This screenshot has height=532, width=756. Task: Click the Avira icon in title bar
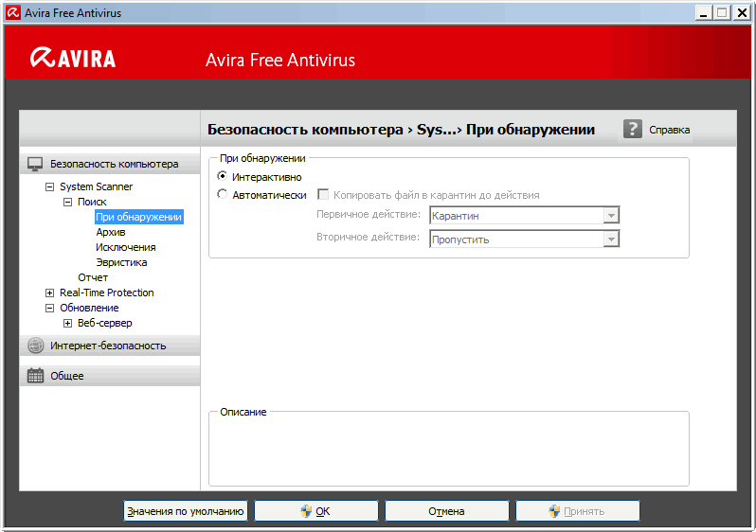pos(13,13)
